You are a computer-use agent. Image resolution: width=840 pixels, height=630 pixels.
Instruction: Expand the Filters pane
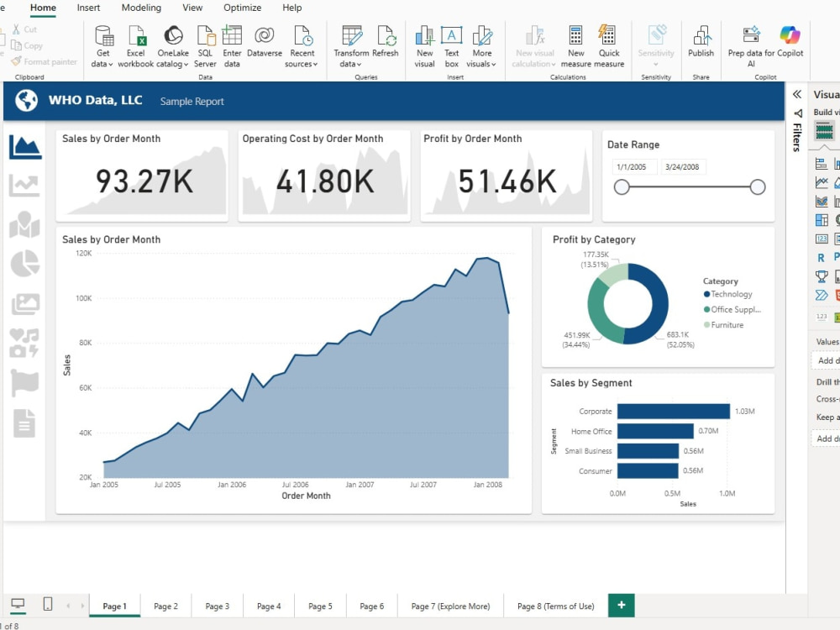[797, 133]
